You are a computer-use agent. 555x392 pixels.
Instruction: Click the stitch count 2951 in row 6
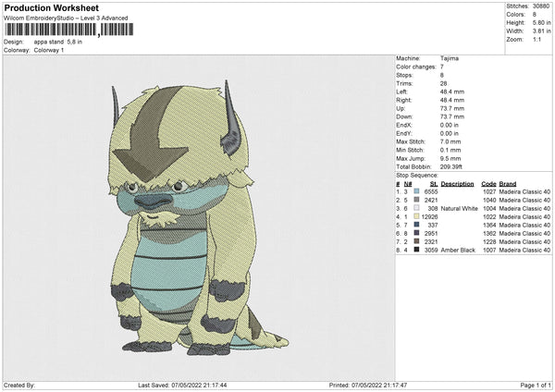pyautogui.click(x=431, y=233)
